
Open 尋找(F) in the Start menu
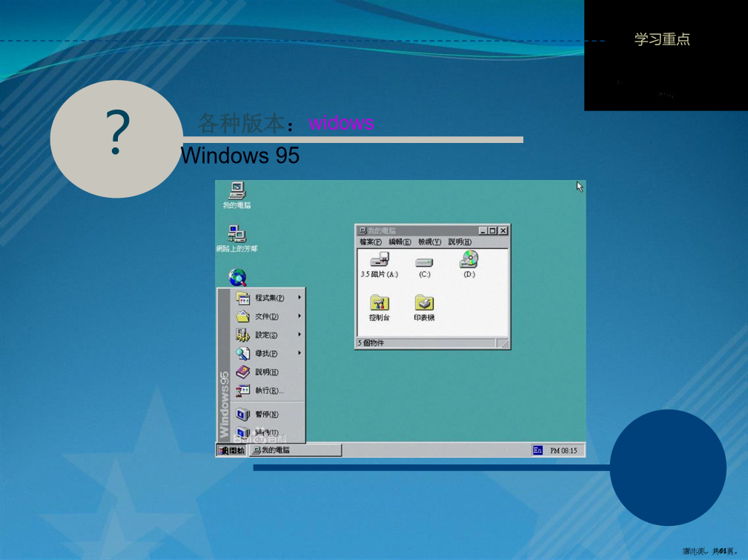[x=268, y=353]
